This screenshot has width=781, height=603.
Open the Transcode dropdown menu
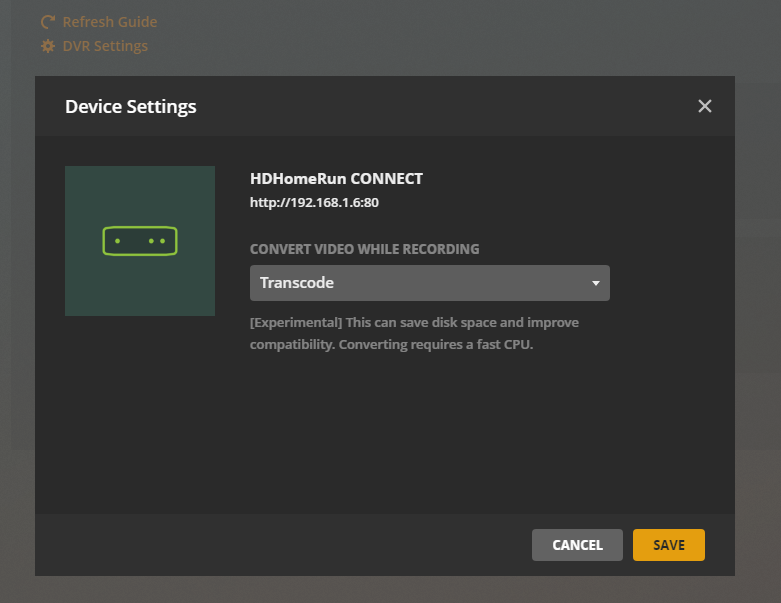click(430, 283)
